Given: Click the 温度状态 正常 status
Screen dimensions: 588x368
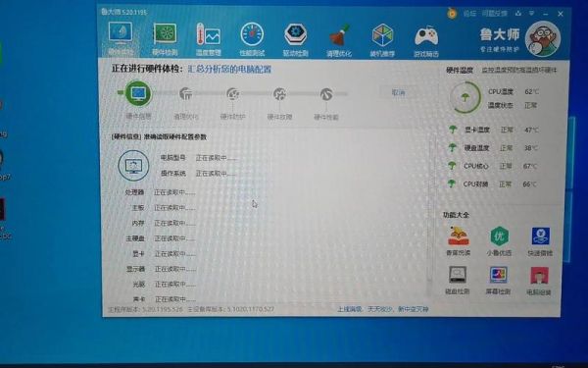Looking at the screenshot, I should [x=513, y=106].
